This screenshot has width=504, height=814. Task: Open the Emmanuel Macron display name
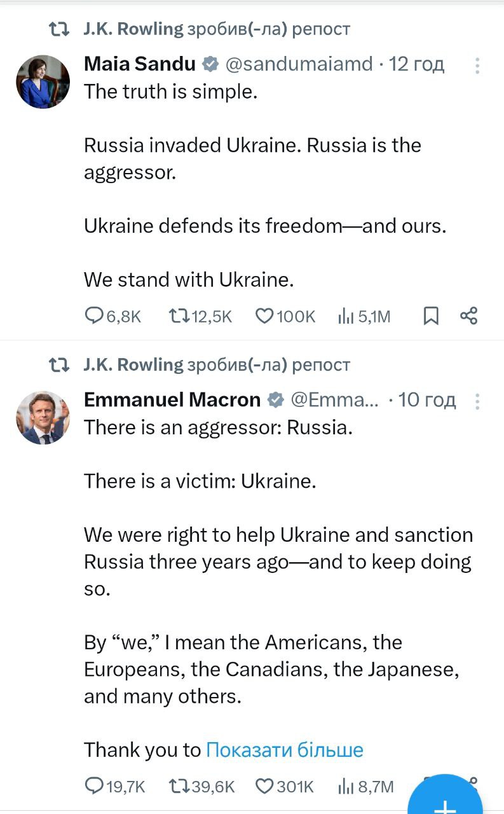coord(172,400)
